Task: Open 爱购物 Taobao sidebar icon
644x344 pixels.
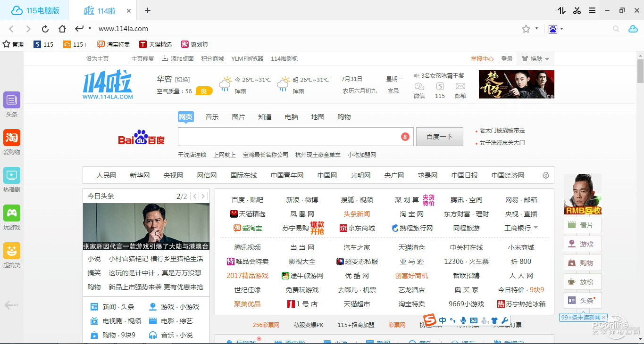Action: [12, 138]
